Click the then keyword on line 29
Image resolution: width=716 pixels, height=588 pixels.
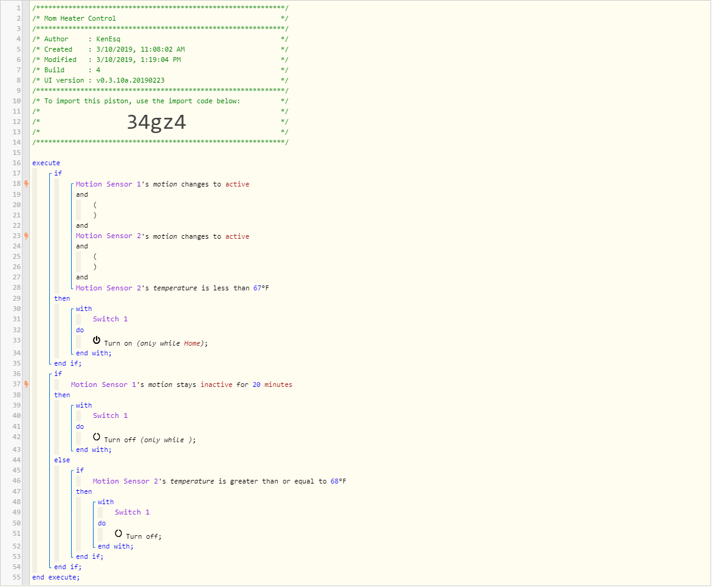62,299
